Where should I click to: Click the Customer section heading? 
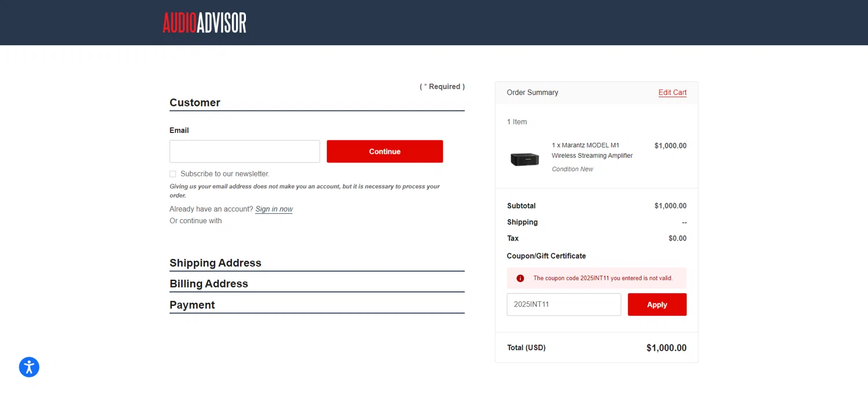click(195, 103)
